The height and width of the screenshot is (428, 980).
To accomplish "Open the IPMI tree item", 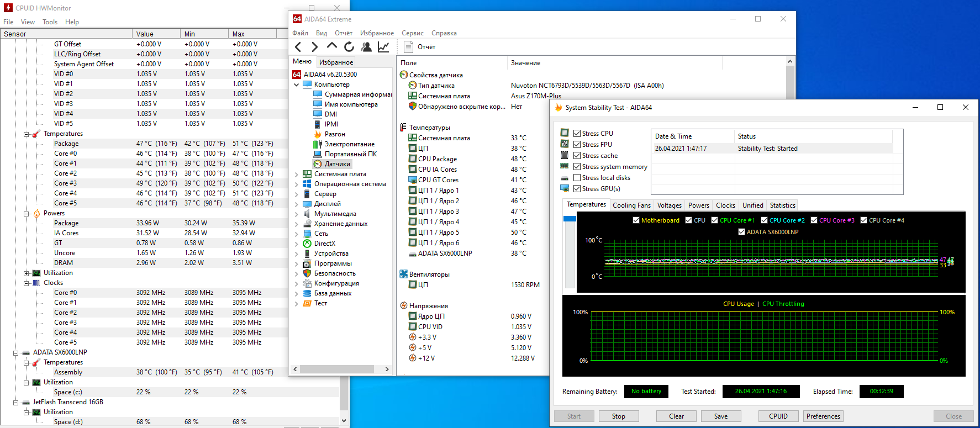I will point(331,124).
